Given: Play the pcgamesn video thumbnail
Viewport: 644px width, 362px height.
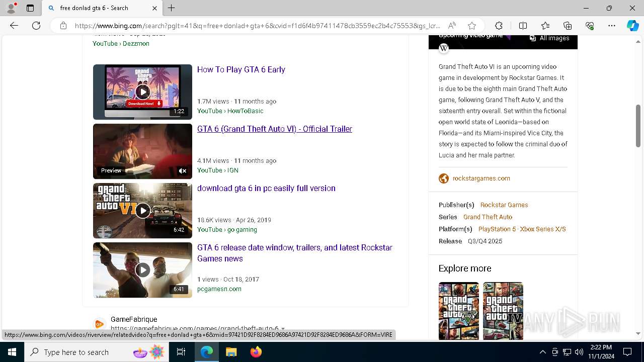Looking at the screenshot, I should pyautogui.click(x=142, y=270).
